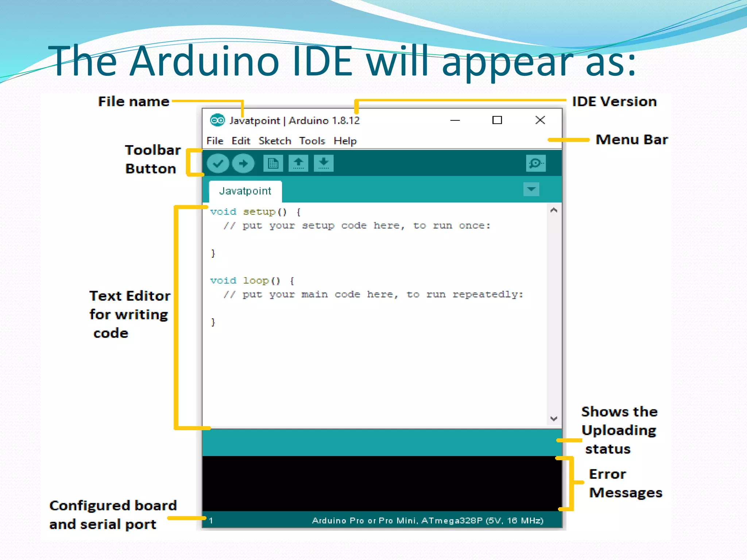The width and height of the screenshot is (747, 560).
Task: Open the Tools menu
Action: (312, 141)
